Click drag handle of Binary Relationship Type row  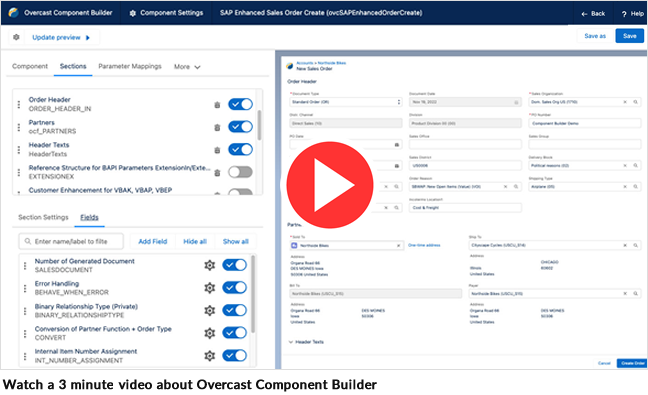(x=25, y=311)
